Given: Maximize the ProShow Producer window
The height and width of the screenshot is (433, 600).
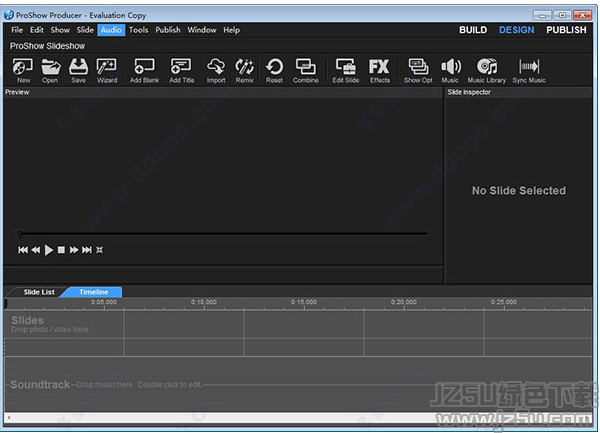Looking at the screenshot, I should pos(562,15).
